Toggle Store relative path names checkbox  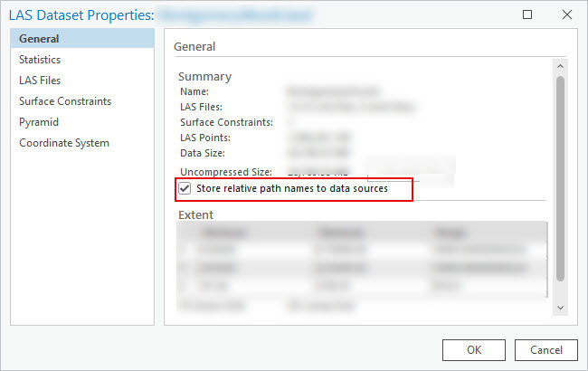[x=185, y=189]
